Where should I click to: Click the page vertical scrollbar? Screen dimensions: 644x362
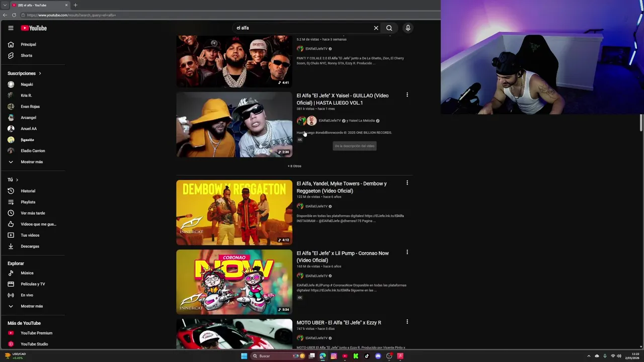(641, 123)
